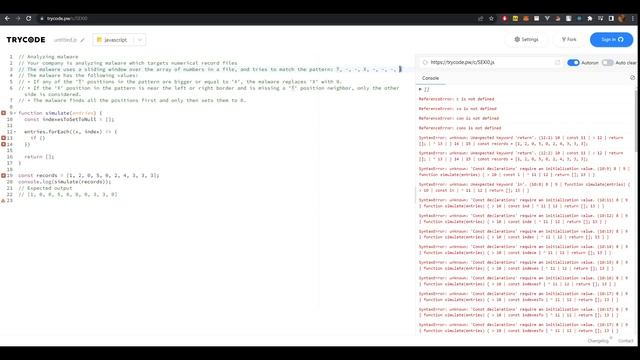640x360 pixels.
Task: Collapse the forEach fold arrow on line 12
Action: tap(15, 132)
